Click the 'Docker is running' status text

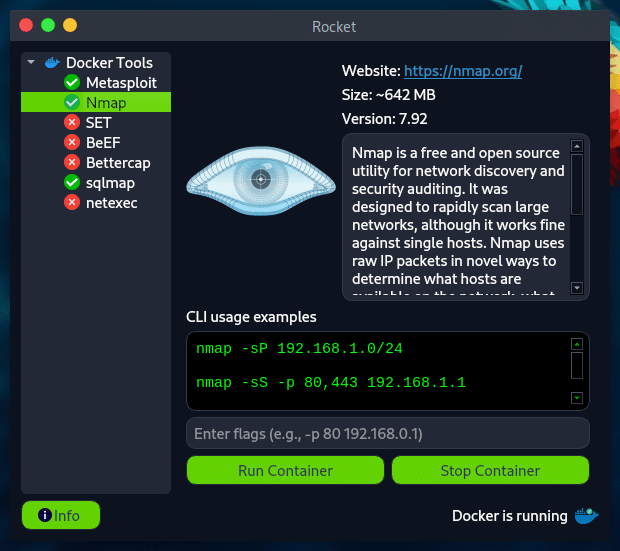510,516
